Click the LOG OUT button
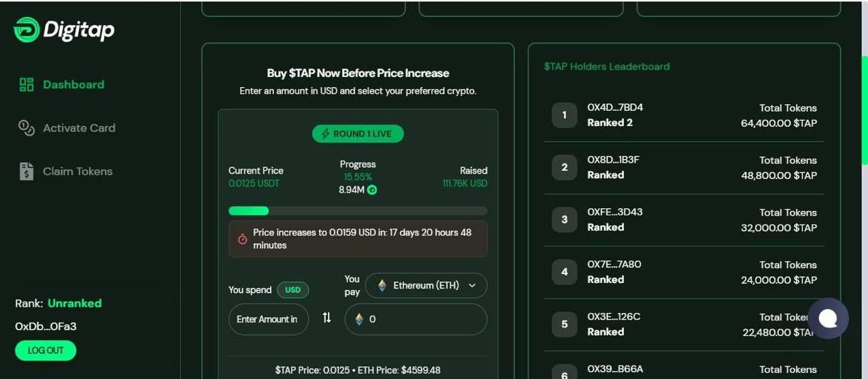The image size is (868, 379). [46, 350]
